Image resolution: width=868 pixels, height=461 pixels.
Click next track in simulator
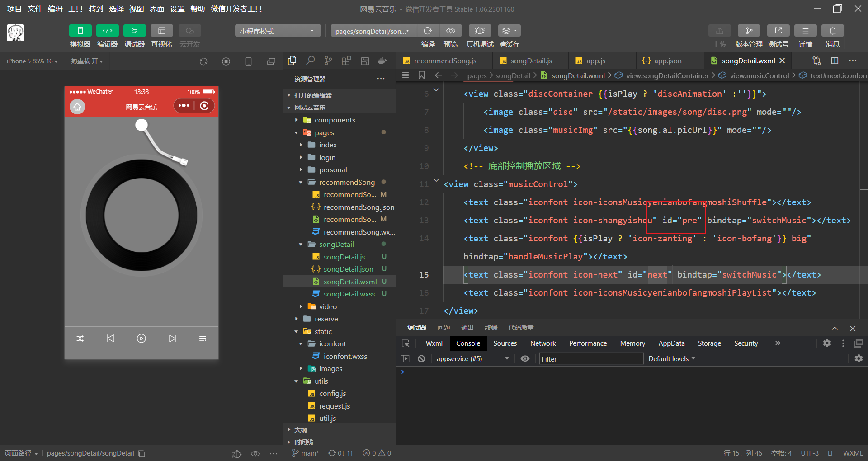click(172, 339)
